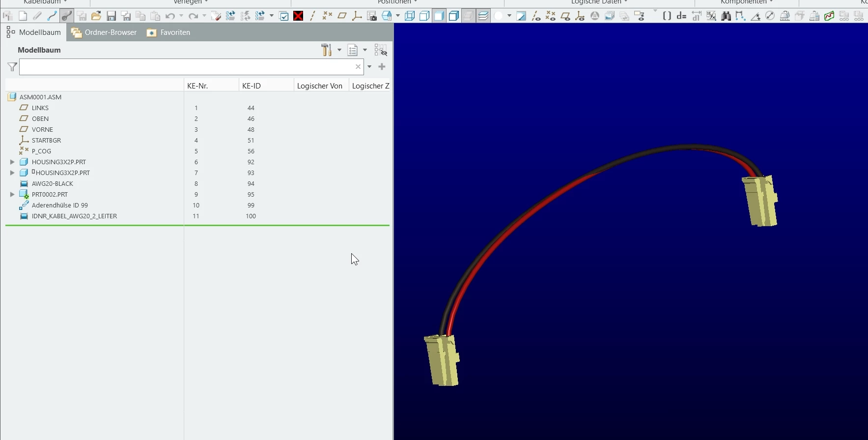Click the Logischer Von column header
Viewport: 868px width, 440px height.
(321, 86)
